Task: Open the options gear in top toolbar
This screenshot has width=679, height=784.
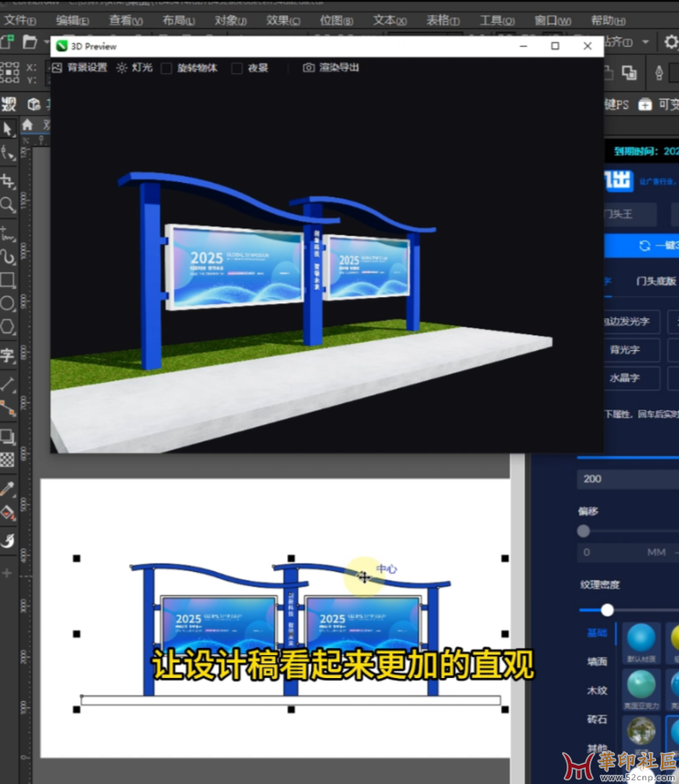Action: click(671, 42)
